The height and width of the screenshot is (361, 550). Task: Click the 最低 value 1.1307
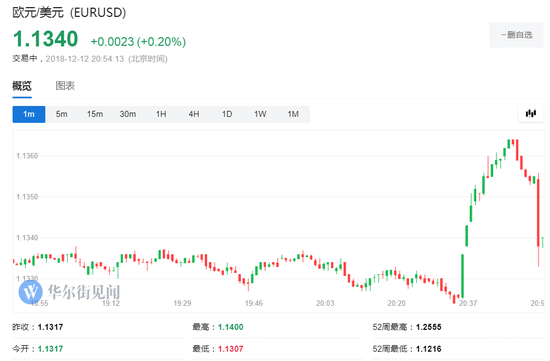[230, 349]
